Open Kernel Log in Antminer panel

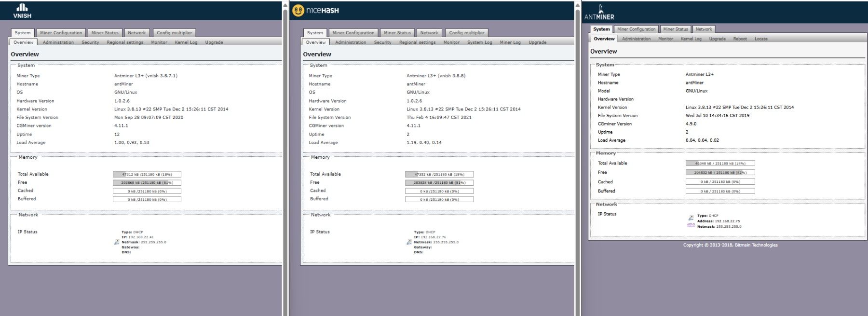tap(691, 39)
